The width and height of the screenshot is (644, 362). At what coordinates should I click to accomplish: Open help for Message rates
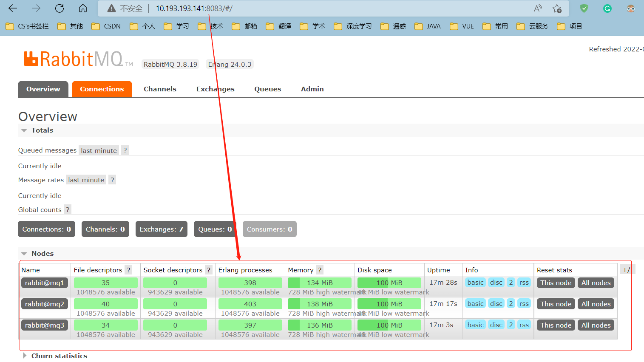(112, 180)
